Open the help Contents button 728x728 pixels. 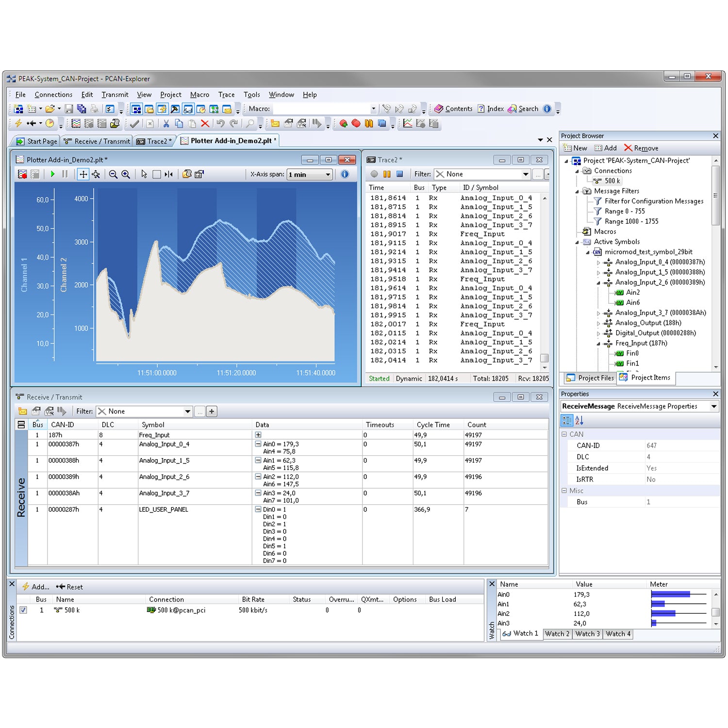coord(453,109)
